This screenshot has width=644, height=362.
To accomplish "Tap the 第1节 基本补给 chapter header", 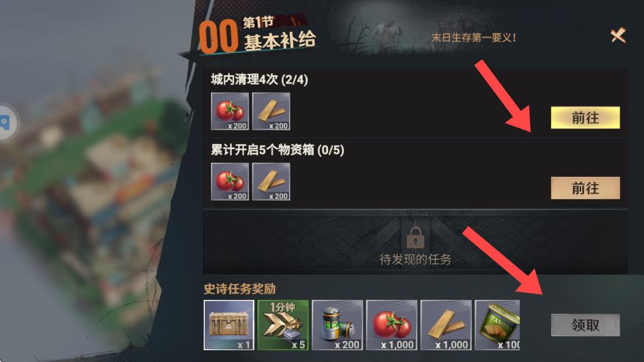I will (x=258, y=35).
